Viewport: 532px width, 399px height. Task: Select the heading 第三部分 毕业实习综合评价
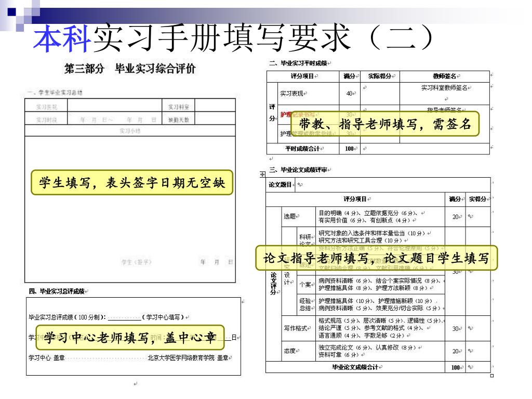(130, 69)
